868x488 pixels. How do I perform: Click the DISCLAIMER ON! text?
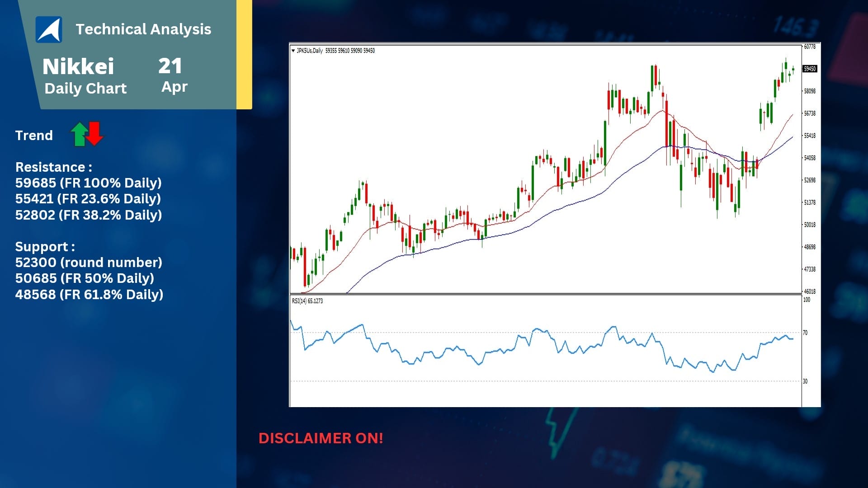(321, 438)
